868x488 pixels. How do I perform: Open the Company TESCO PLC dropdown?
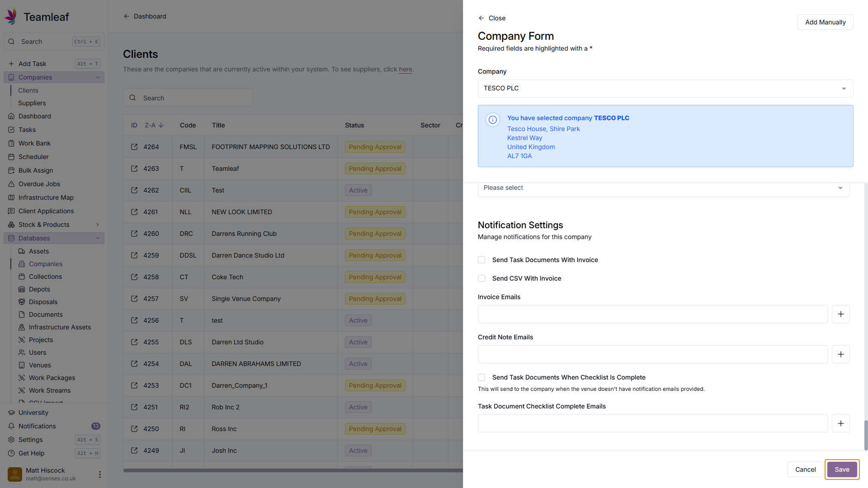(x=665, y=89)
